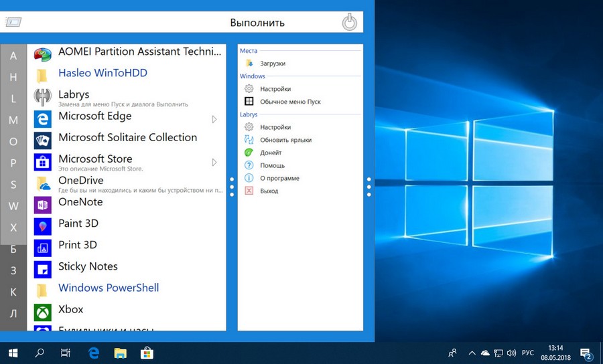Click the power button icon
The width and height of the screenshot is (603, 364).
coord(350,22)
